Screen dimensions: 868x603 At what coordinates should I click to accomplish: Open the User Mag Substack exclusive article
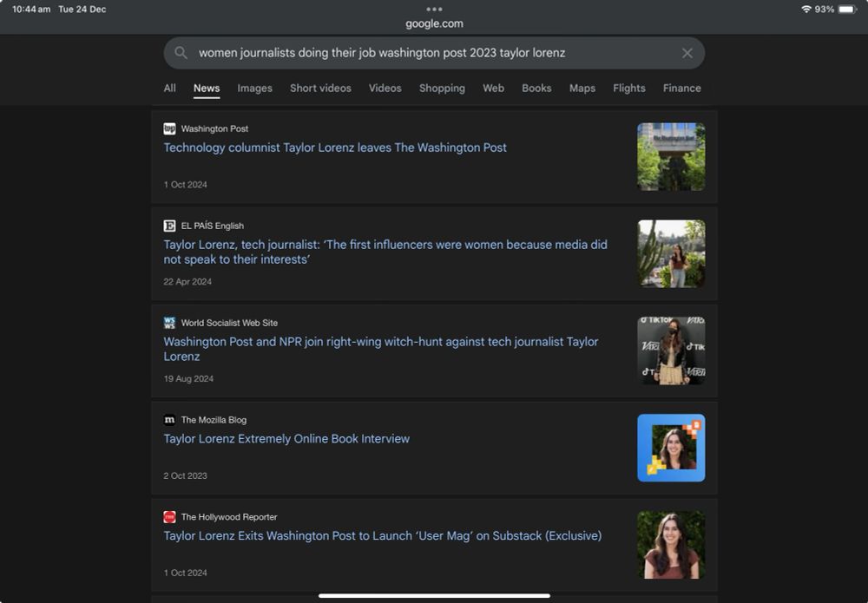382,535
